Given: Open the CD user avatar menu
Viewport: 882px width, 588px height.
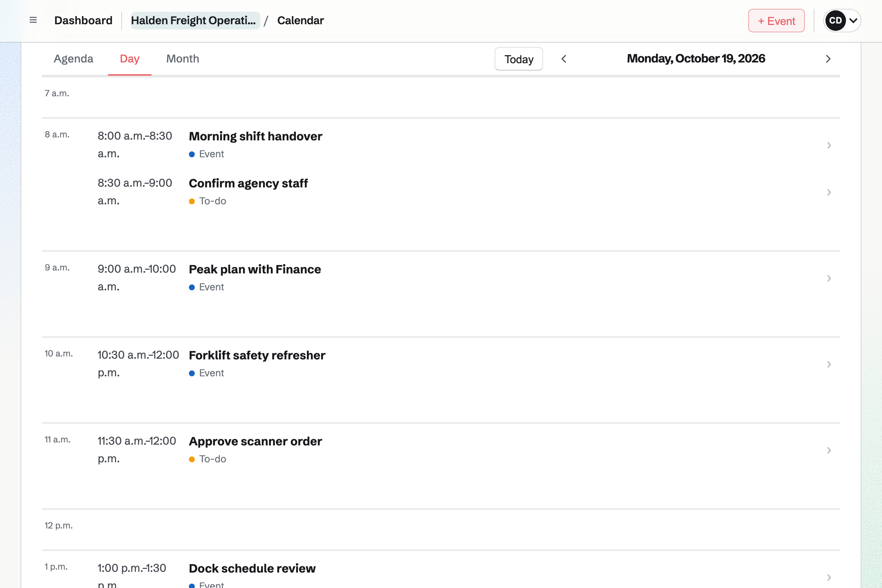Looking at the screenshot, I should [x=842, y=21].
